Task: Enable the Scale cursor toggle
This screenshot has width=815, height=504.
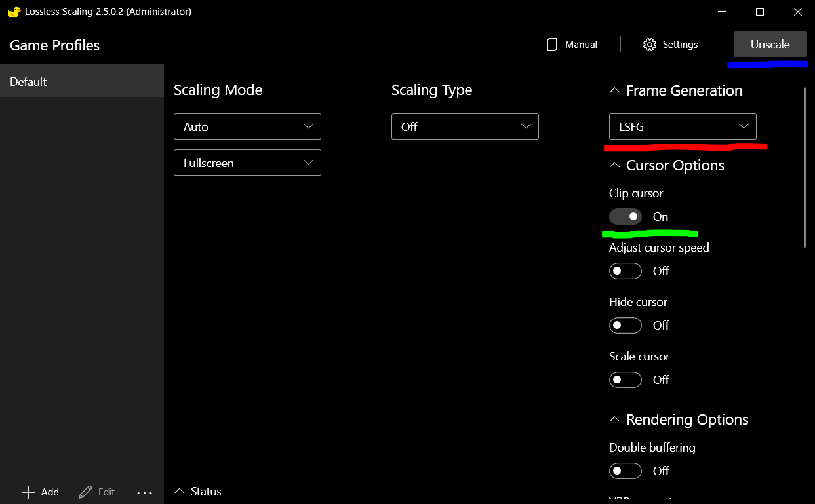Action: (626, 379)
